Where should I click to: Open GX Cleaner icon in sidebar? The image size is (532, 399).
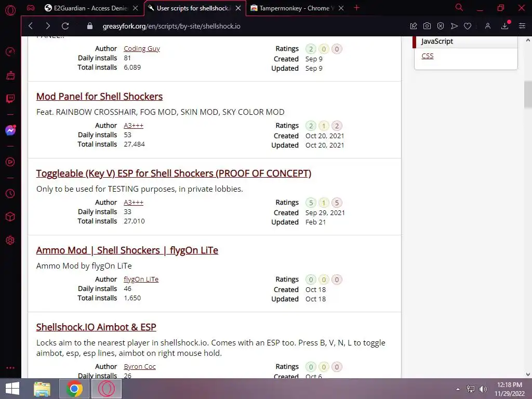coord(10,75)
